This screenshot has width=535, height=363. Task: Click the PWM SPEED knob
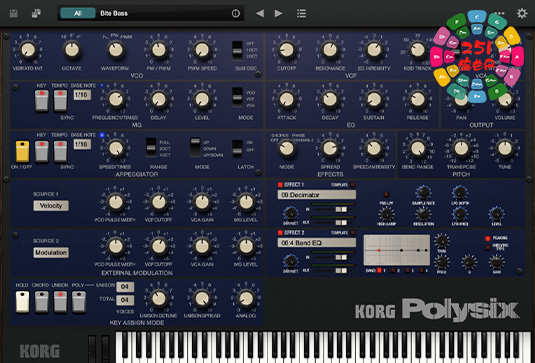click(202, 50)
